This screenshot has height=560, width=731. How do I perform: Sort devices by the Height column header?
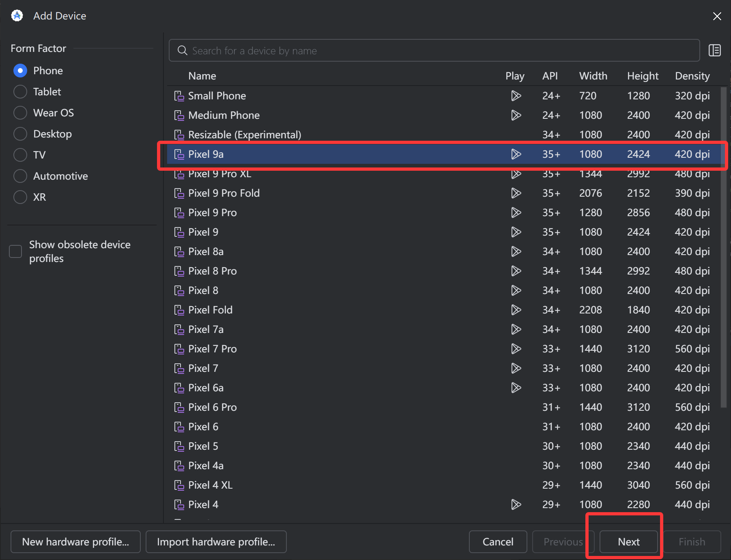coord(643,76)
